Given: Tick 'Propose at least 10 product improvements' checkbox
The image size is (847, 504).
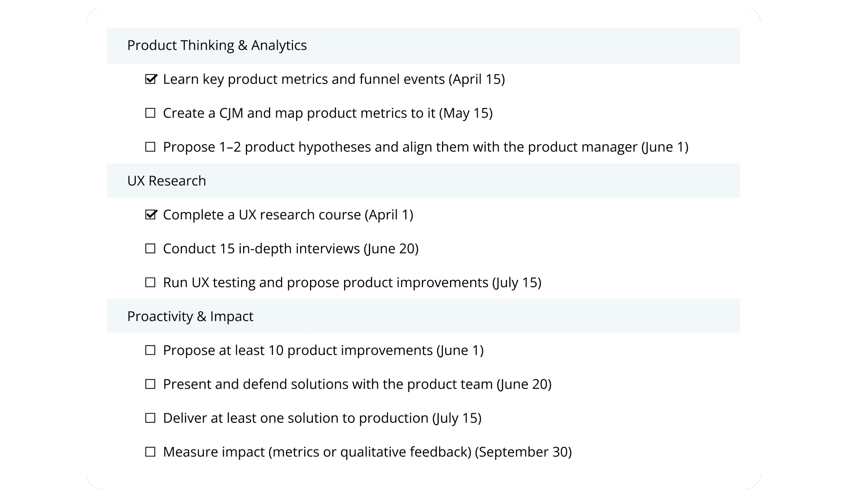Looking at the screenshot, I should tap(150, 350).
